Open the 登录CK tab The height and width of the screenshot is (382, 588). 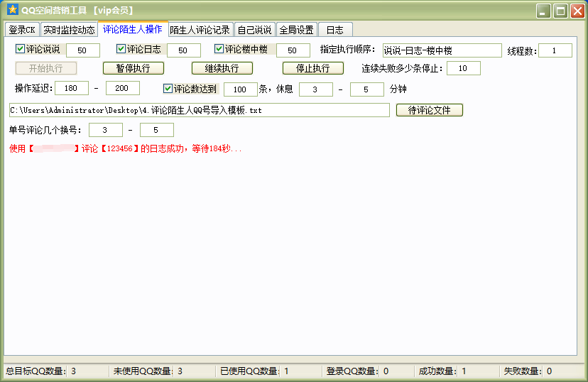pyautogui.click(x=22, y=30)
